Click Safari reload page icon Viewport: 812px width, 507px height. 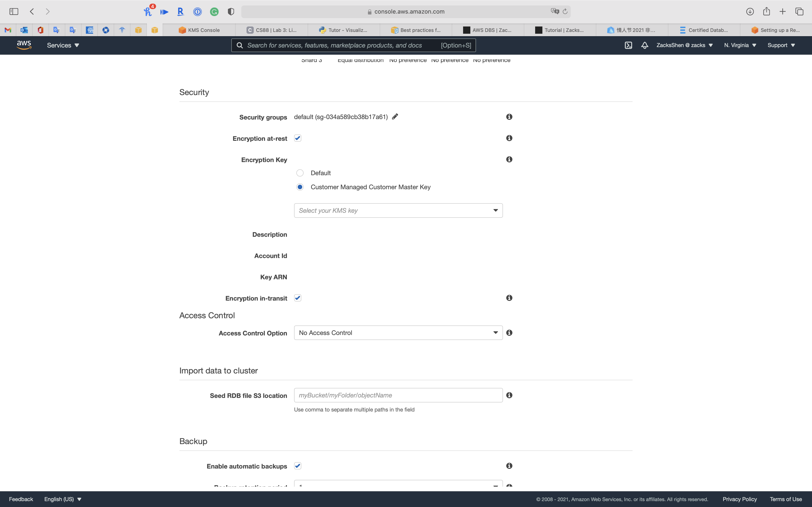(x=565, y=11)
